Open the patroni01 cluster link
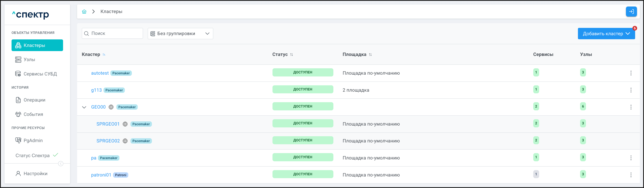This screenshot has height=188, width=644. pyautogui.click(x=101, y=175)
